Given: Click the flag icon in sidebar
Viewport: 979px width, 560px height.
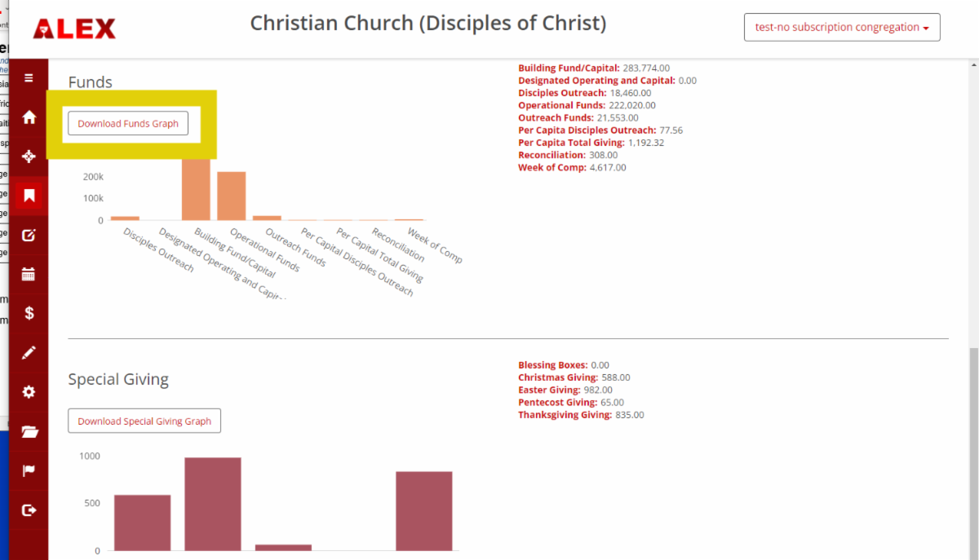Looking at the screenshot, I should point(29,470).
